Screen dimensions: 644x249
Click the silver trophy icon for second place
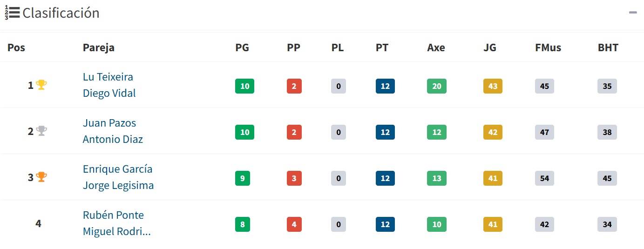pyautogui.click(x=41, y=131)
